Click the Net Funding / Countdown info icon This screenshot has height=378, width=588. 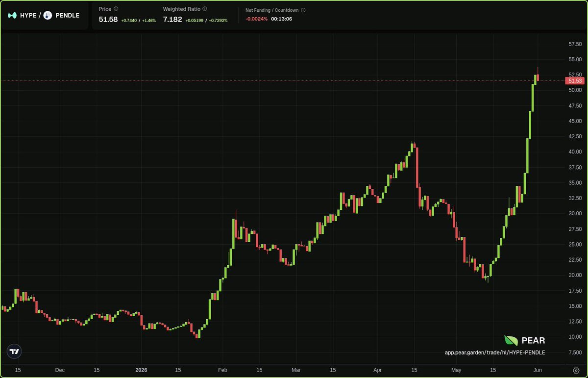pos(303,10)
